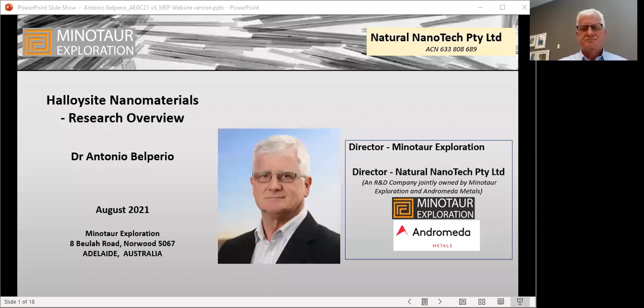Click 'Director - Minotaur Exploration' text
The width and height of the screenshot is (644, 308).
point(416,147)
